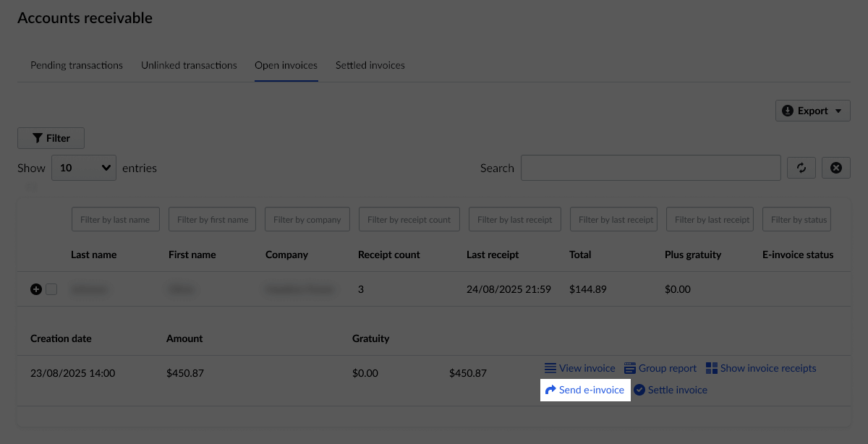Switch to the Settled invoices tab
This screenshot has height=444, width=868.
370,65
